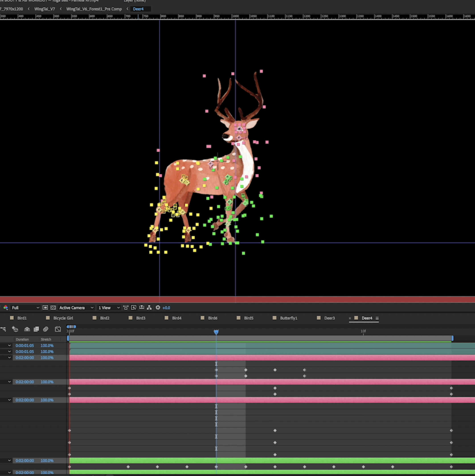
Task: Open the 1 View layout dropdown
Action: point(109,307)
